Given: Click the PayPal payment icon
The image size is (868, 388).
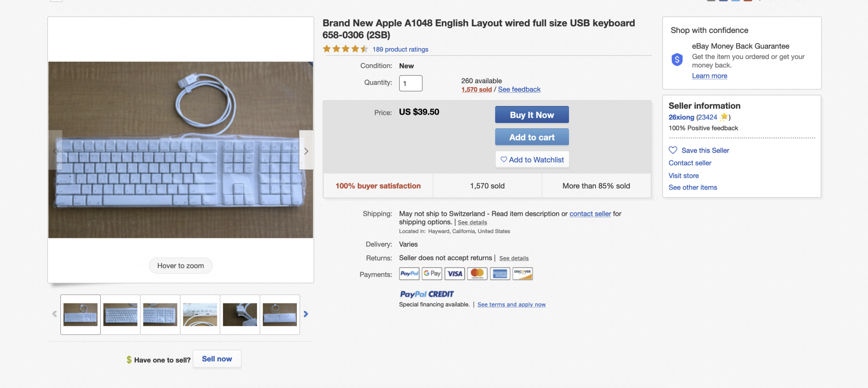Looking at the screenshot, I should point(409,274).
